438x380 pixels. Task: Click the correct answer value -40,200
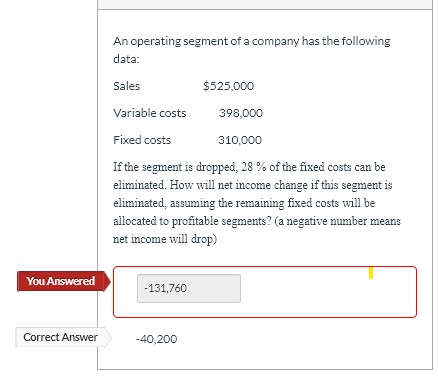[156, 339]
